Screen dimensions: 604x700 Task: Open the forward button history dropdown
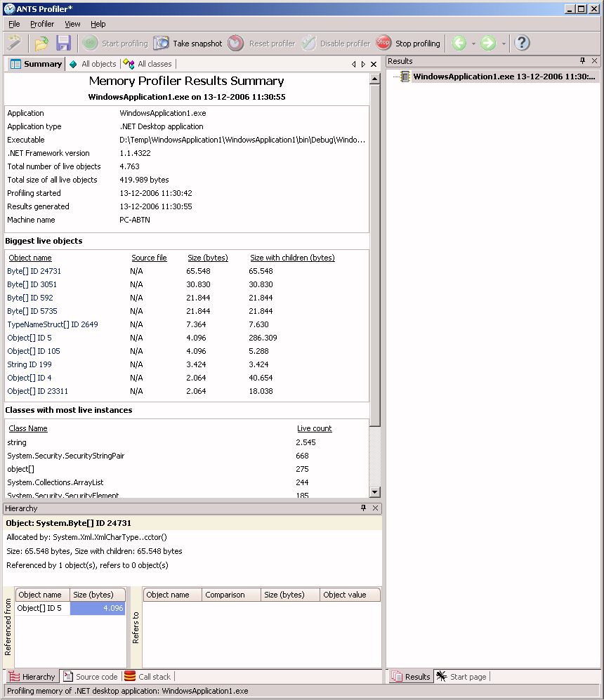[x=504, y=44]
